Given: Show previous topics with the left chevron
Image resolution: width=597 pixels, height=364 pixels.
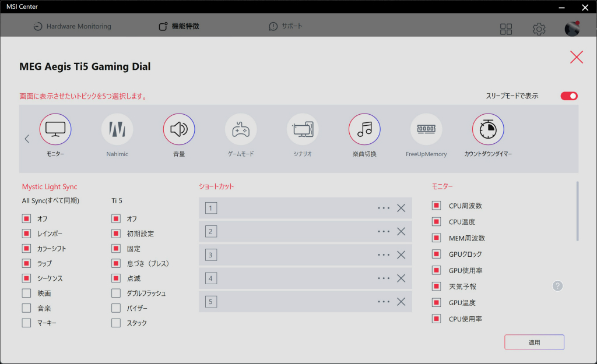Looking at the screenshot, I should (x=27, y=139).
